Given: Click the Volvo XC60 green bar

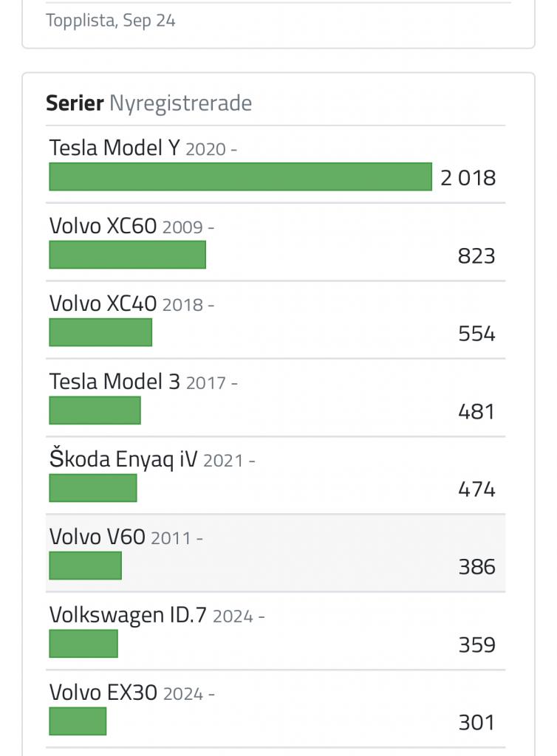Looking at the screenshot, I should [127, 255].
